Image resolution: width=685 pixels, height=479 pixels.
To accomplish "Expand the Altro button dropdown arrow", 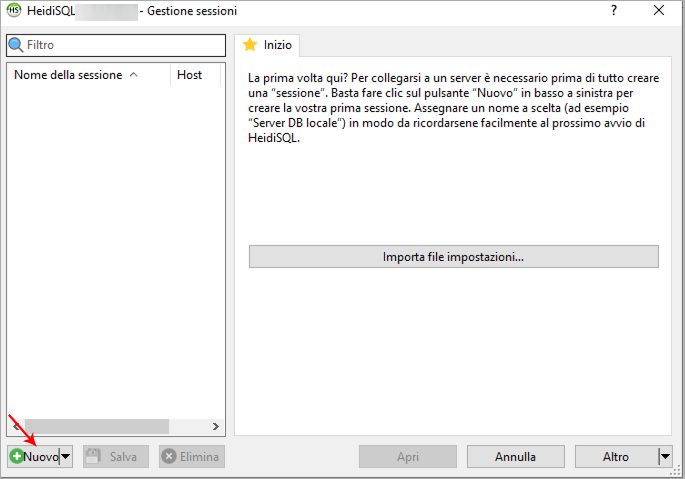I will pyautogui.click(x=665, y=457).
